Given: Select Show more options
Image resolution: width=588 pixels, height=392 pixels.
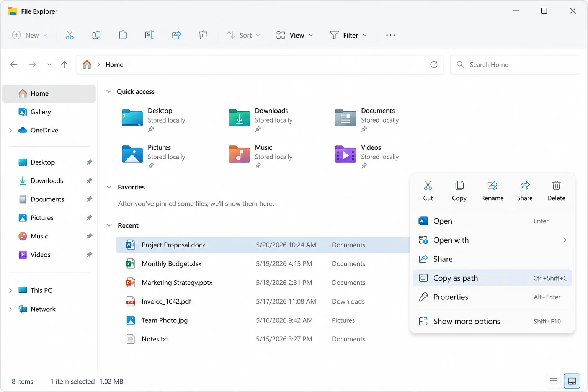Looking at the screenshot, I should pyautogui.click(x=492, y=321).
